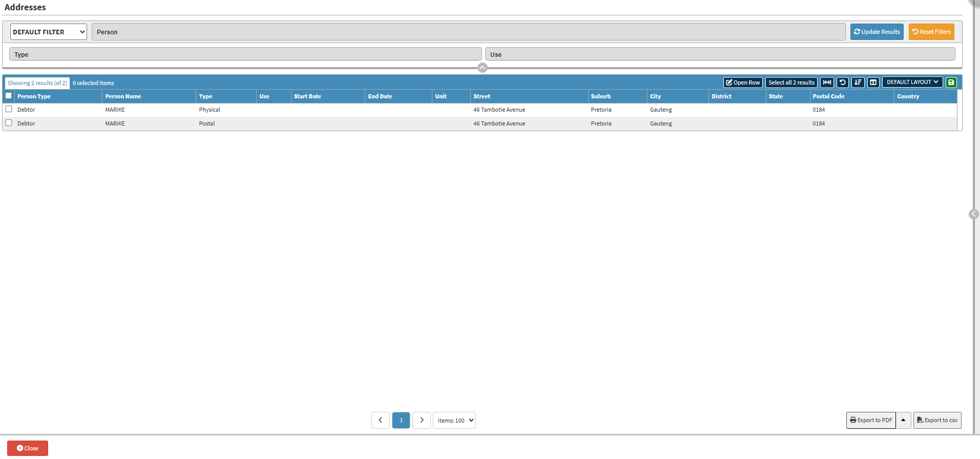Click the sort order icon in grid toolbar
Screen dimensions: 980x459
pos(858,82)
